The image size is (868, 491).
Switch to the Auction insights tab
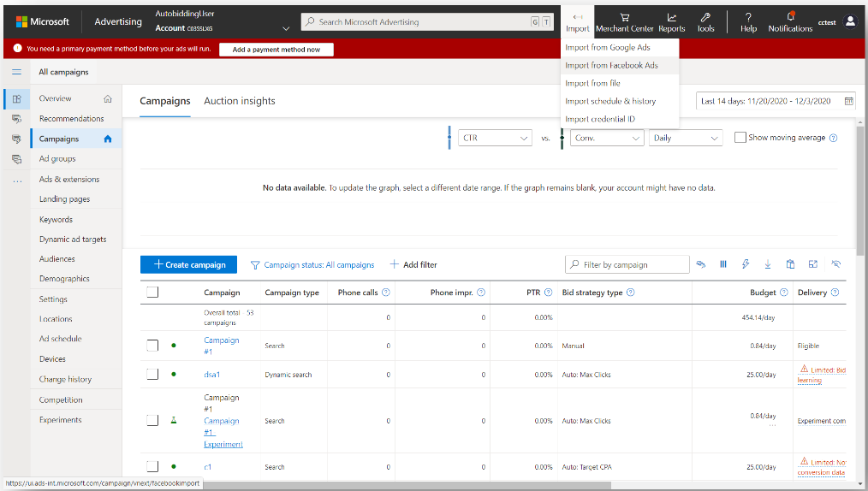(x=239, y=101)
